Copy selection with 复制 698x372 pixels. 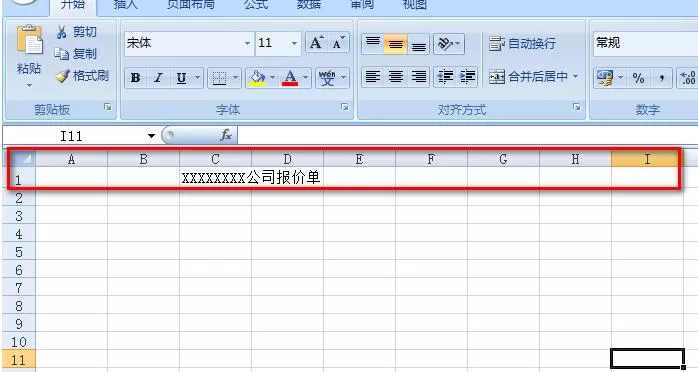pos(76,54)
